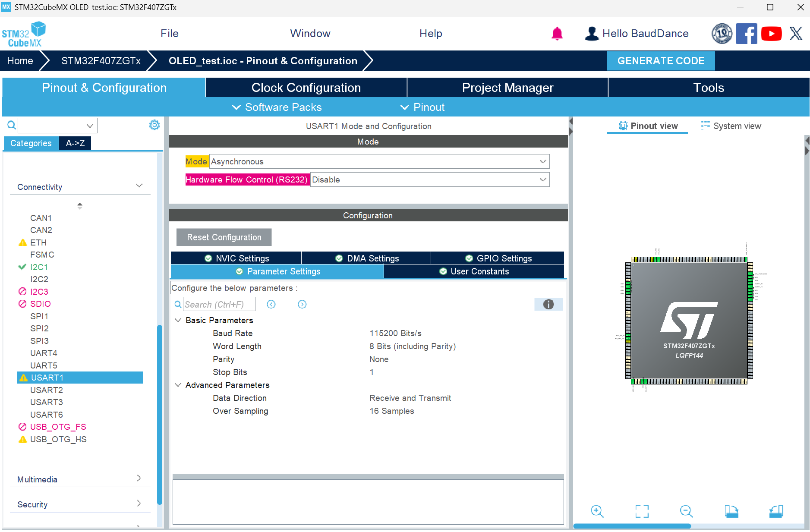
Task: Click STM32F407ZGTx breadcrumb
Action: pyautogui.click(x=101, y=61)
